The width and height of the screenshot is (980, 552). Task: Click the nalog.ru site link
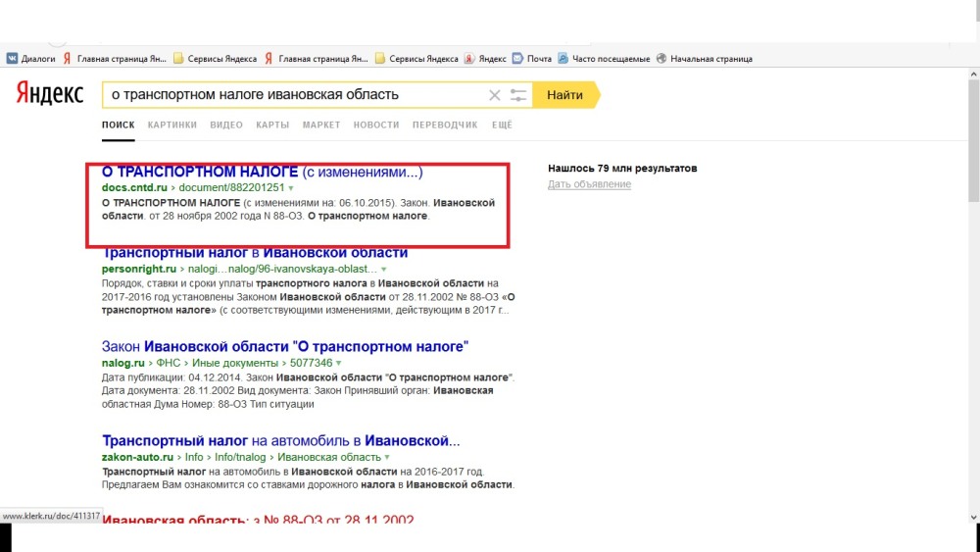(x=123, y=363)
